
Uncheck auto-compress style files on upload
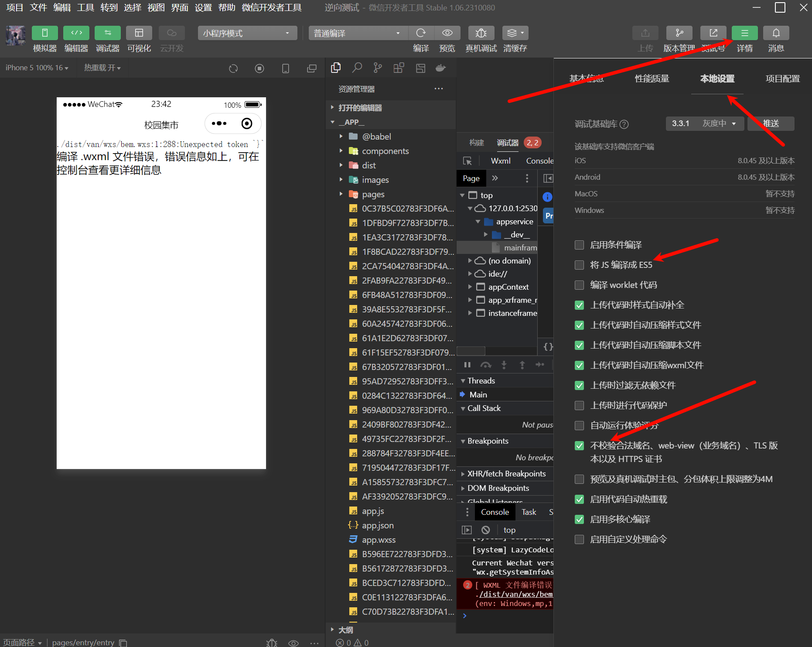click(579, 325)
